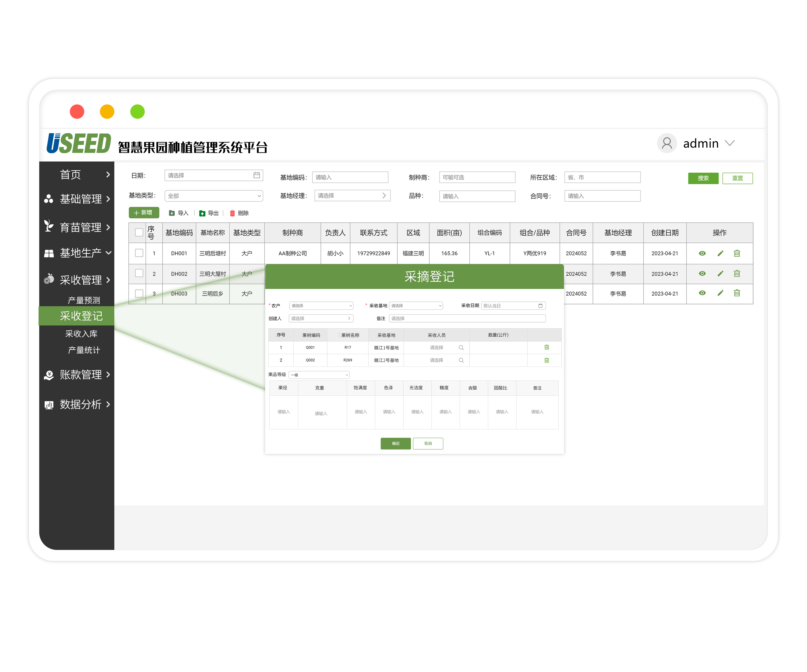Click the import (导入) toolbar icon
This screenshot has height=672, width=807.
click(x=172, y=213)
